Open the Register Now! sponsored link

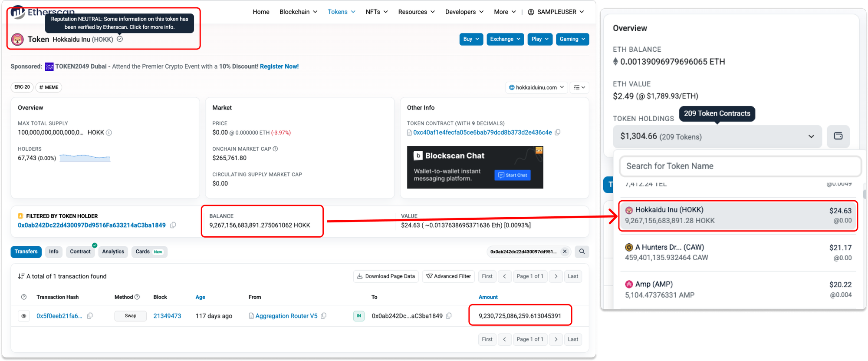point(279,66)
